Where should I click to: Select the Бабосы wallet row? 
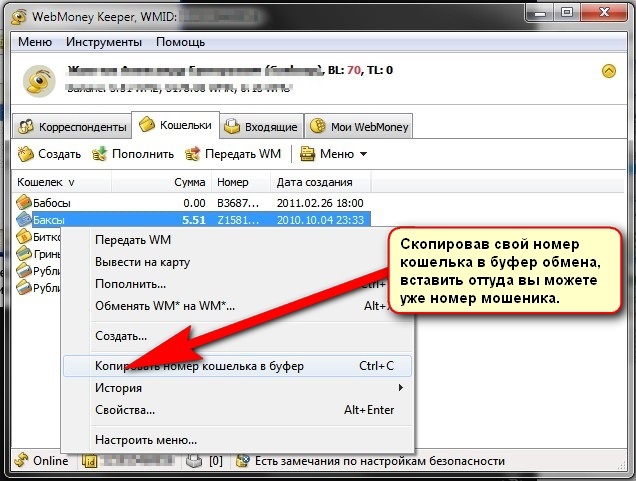point(192,202)
